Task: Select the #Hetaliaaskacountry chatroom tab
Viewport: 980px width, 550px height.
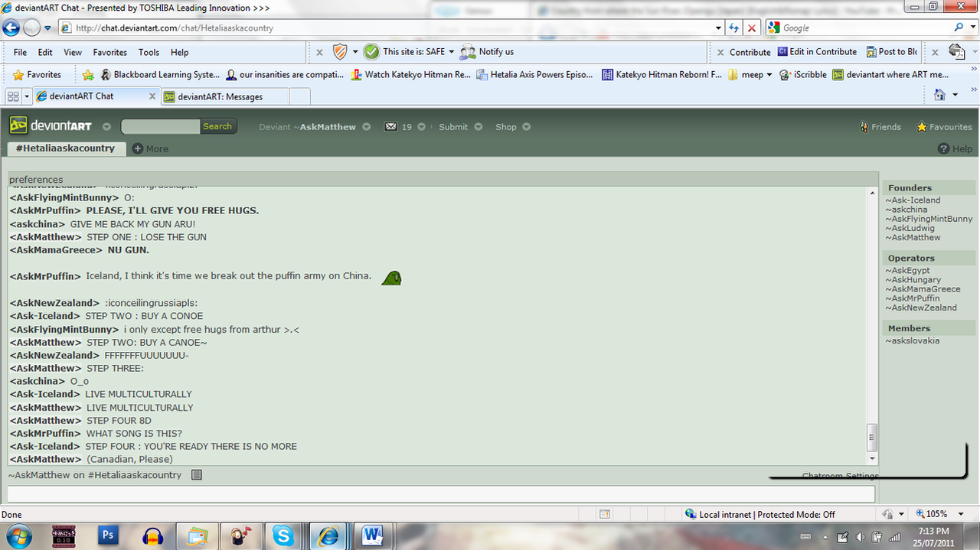Action: pyautogui.click(x=65, y=148)
